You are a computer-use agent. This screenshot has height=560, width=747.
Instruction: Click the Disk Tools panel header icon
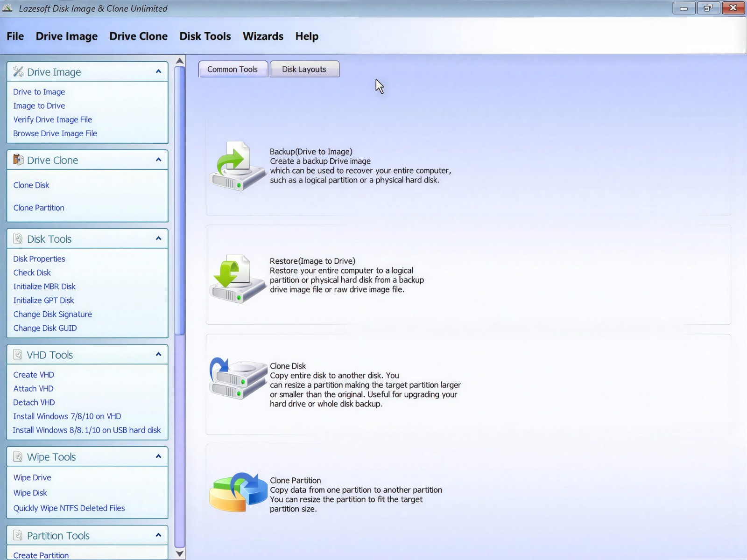[18, 238]
